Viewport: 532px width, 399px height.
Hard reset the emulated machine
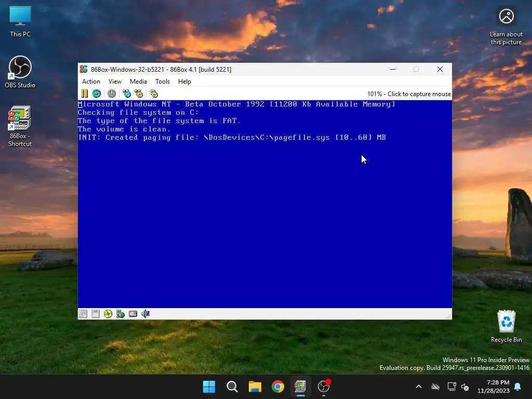click(x=97, y=94)
